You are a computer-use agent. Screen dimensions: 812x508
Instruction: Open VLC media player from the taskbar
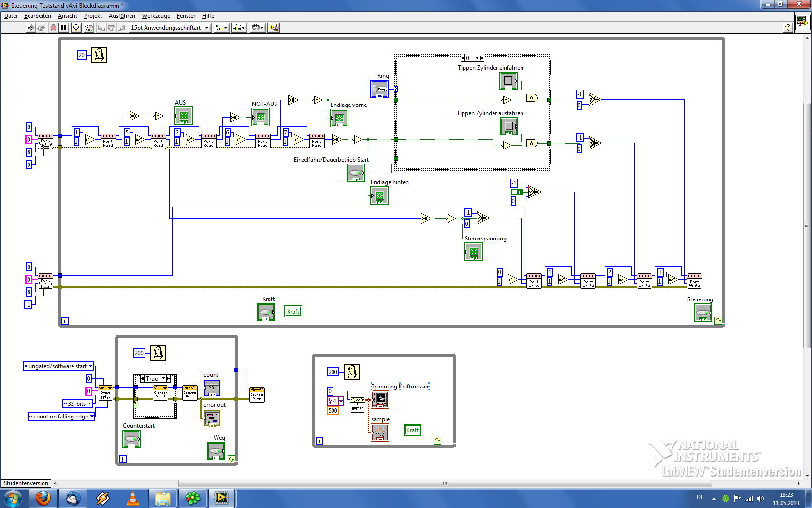pyautogui.click(x=133, y=498)
